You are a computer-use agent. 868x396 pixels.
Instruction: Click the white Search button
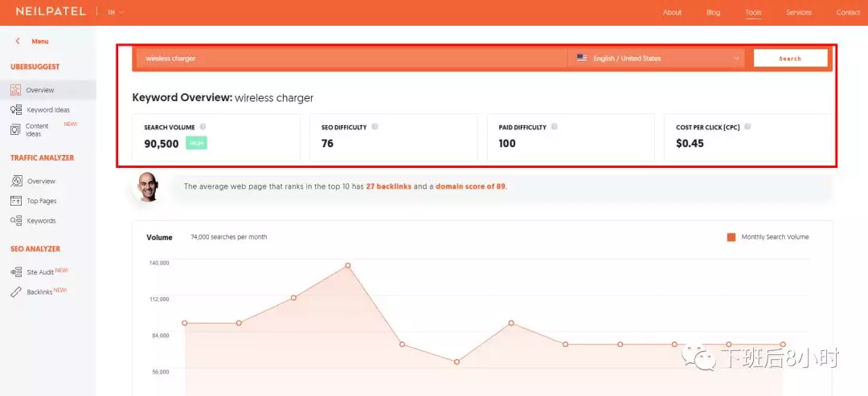click(790, 59)
